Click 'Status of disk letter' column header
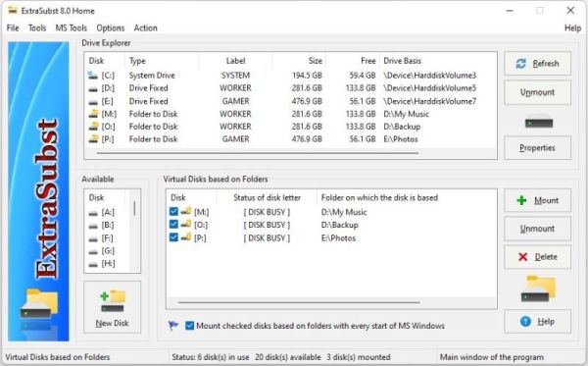The width and height of the screenshot is (588, 366). (x=267, y=197)
